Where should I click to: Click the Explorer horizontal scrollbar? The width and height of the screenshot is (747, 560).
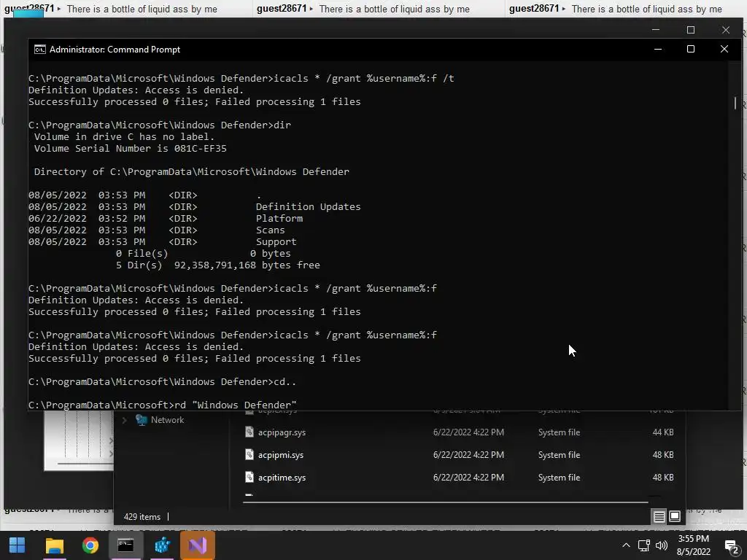tap(446, 502)
